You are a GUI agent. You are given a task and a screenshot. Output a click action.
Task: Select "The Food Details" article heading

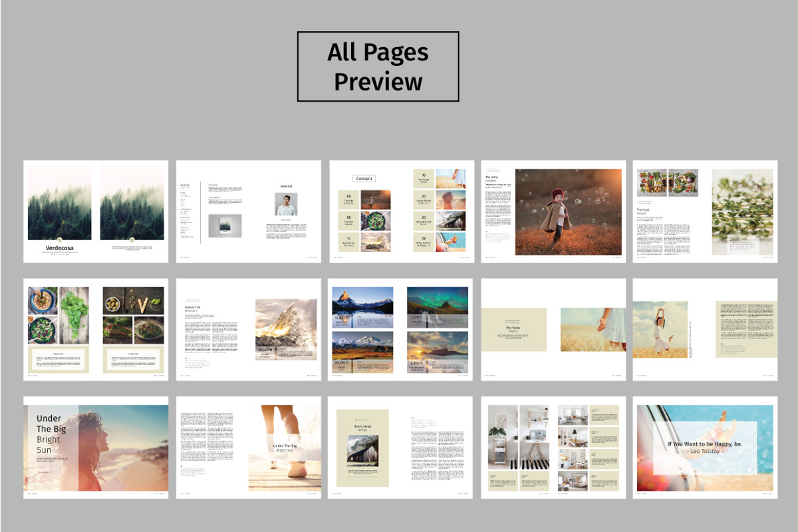[x=645, y=211]
